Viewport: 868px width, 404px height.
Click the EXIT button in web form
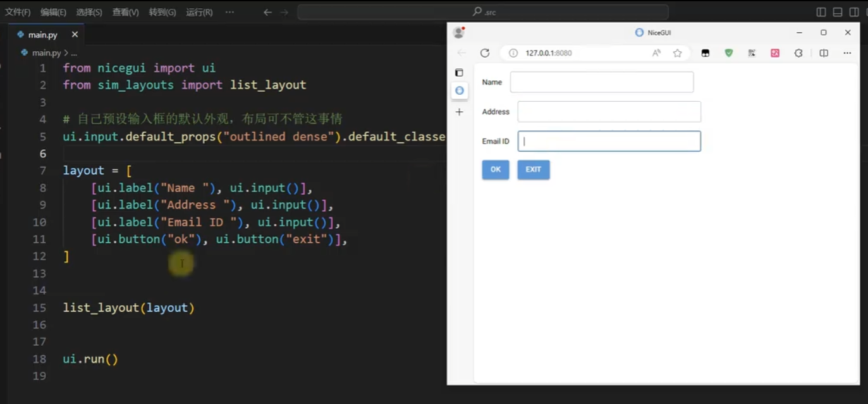[x=534, y=169]
